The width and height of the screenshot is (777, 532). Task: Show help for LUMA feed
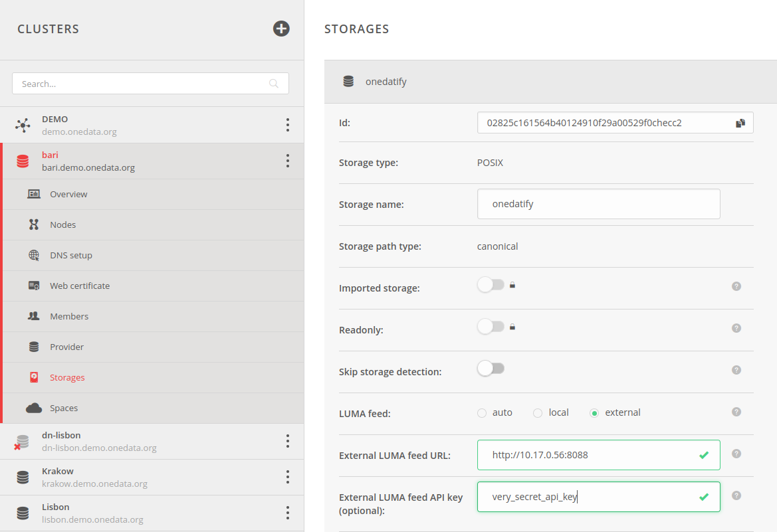pyautogui.click(x=736, y=412)
